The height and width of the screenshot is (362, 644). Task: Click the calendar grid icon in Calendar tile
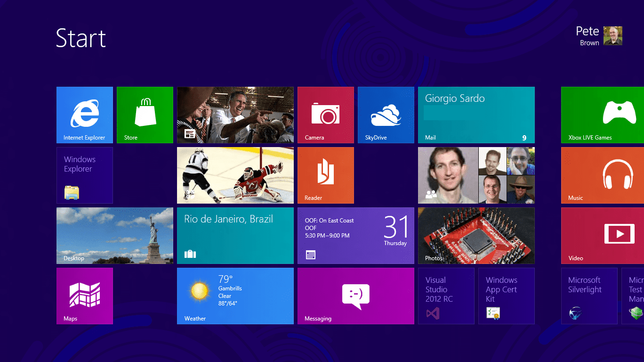(x=311, y=255)
